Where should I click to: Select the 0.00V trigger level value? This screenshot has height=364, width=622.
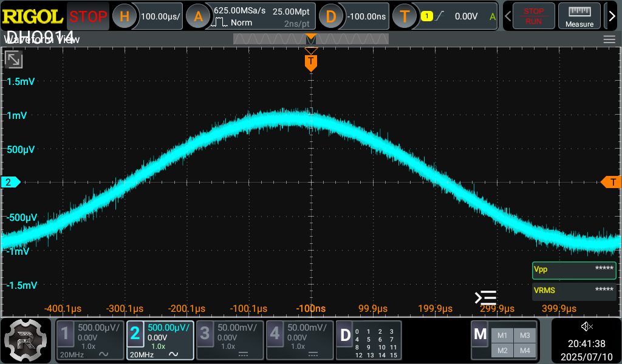[x=466, y=16]
